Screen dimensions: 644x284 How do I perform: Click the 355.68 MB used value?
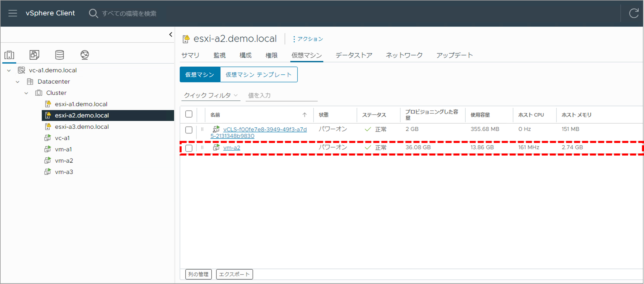pos(485,129)
